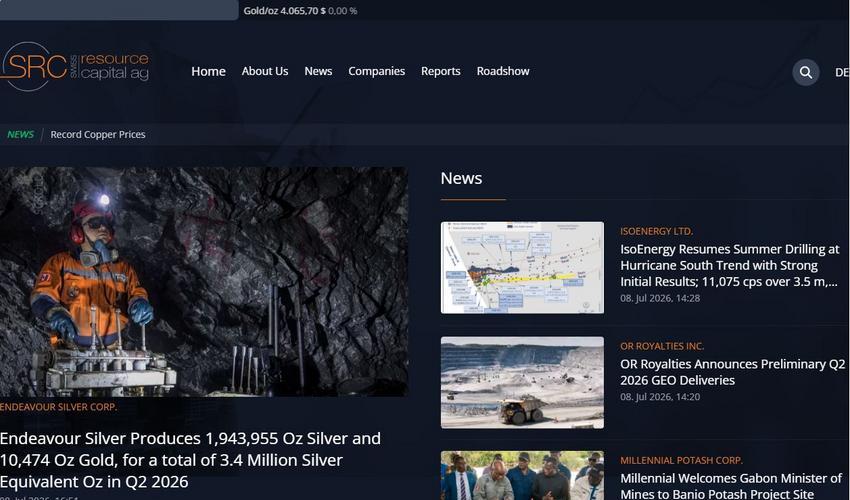Open the open-pit mine truck thumbnail
Screen dimensions: 850x500
(x=522, y=382)
